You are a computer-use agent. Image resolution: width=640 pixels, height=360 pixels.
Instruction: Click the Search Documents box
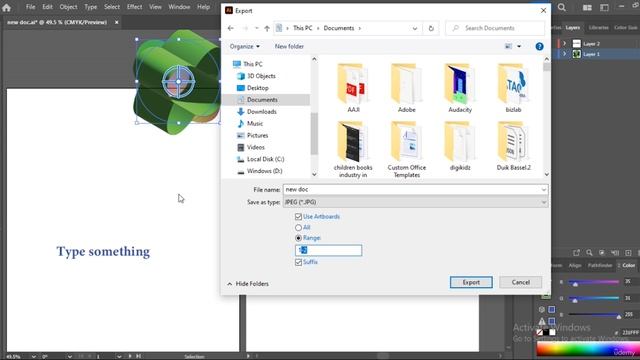(x=495, y=28)
